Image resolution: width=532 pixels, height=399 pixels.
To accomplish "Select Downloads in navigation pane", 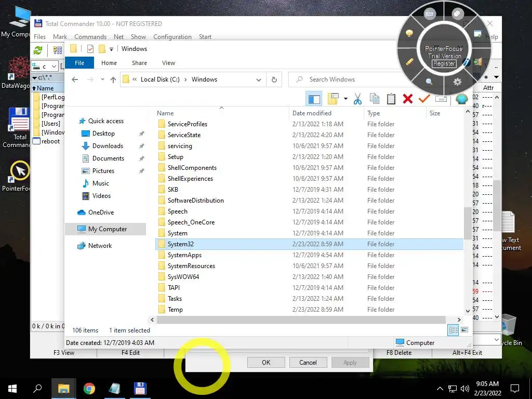I will (x=108, y=146).
